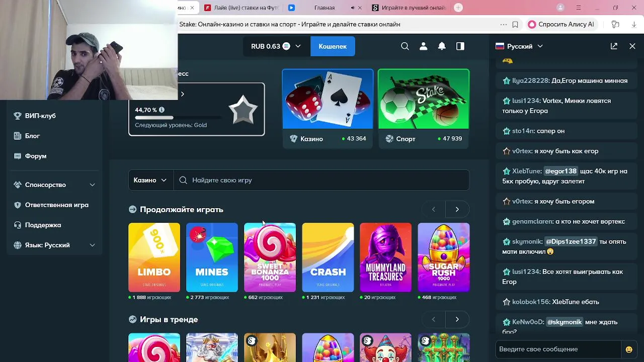Switch to Лайв (live) ставки browser tab
Image resolution: width=644 pixels, height=362 pixels.
pyautogui.click(x=240, y=8)
